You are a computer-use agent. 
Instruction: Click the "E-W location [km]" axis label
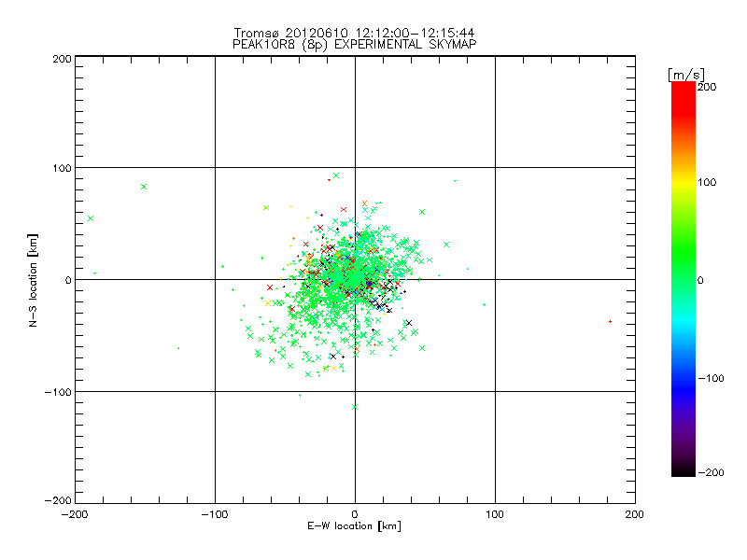point(354,526)
